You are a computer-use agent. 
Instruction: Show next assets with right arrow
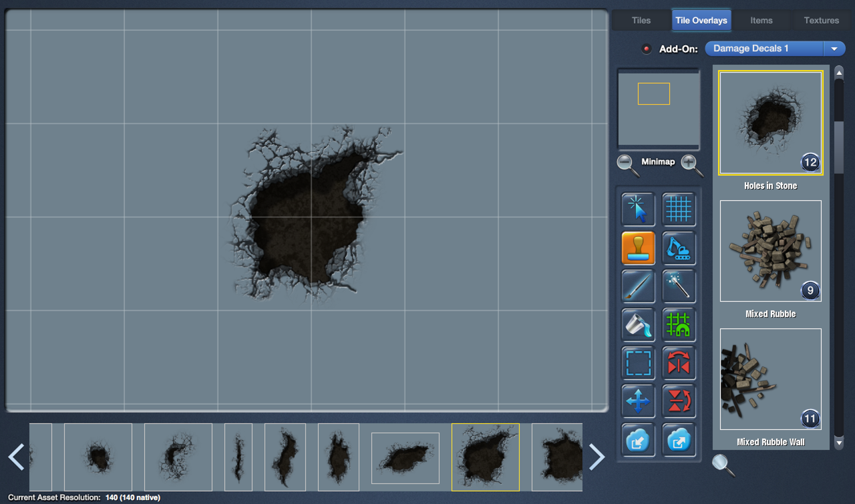point(596,457)
